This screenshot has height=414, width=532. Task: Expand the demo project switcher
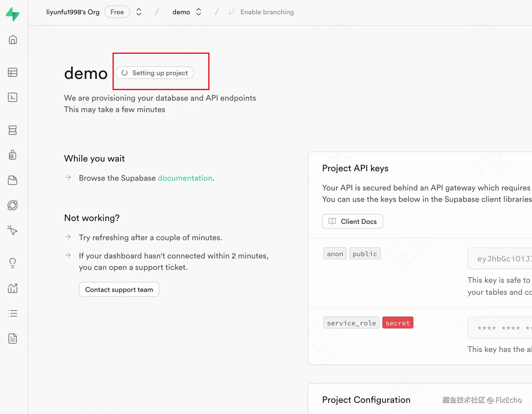click(x=199, y=12)
